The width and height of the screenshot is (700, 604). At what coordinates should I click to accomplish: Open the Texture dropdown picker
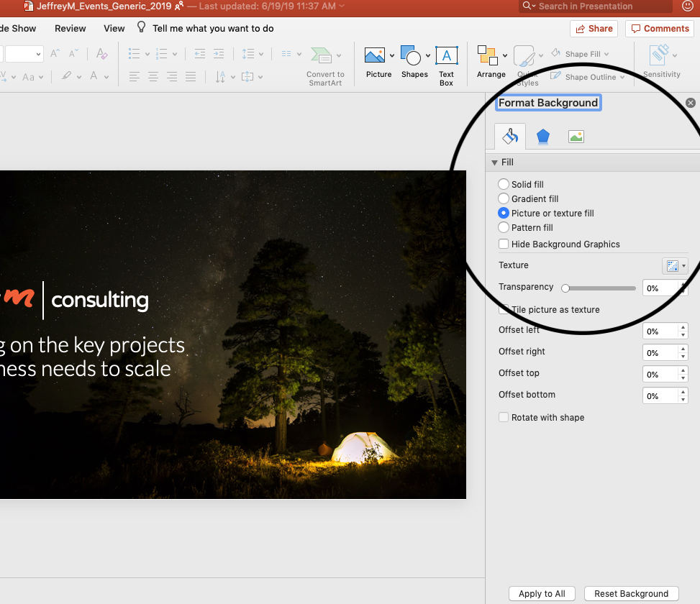point(674,266)
